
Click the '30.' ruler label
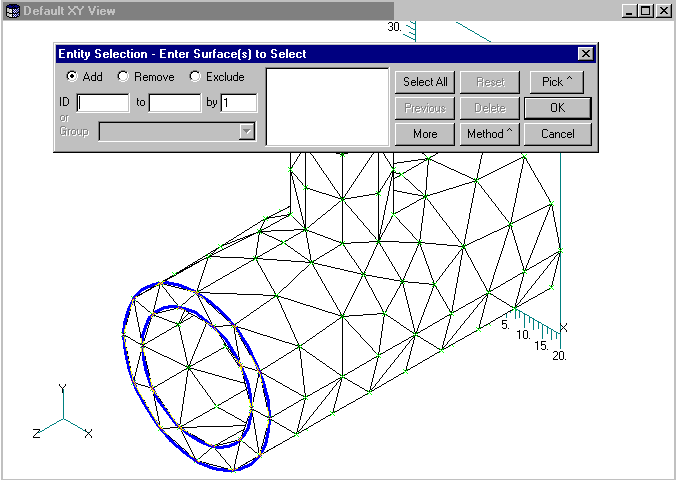394,27
